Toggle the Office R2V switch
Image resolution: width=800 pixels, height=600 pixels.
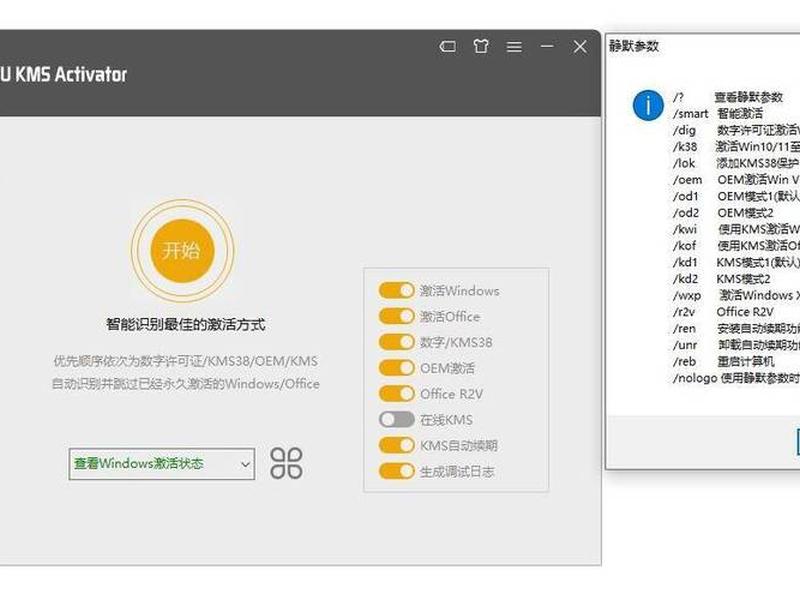pos(396,394)
